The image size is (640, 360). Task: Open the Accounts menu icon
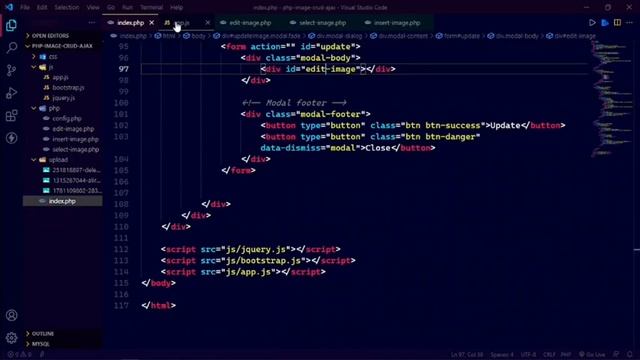[11, 315]
